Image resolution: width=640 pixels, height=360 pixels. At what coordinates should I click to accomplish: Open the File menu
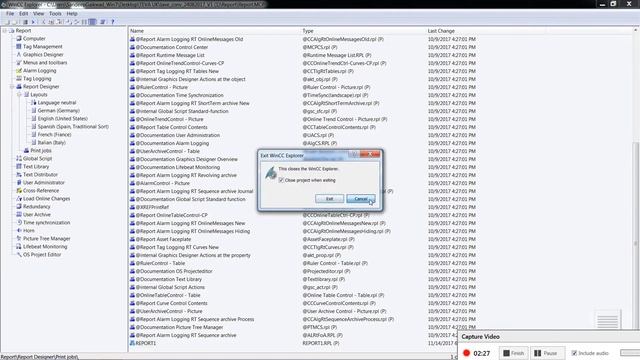click(10, 13)
